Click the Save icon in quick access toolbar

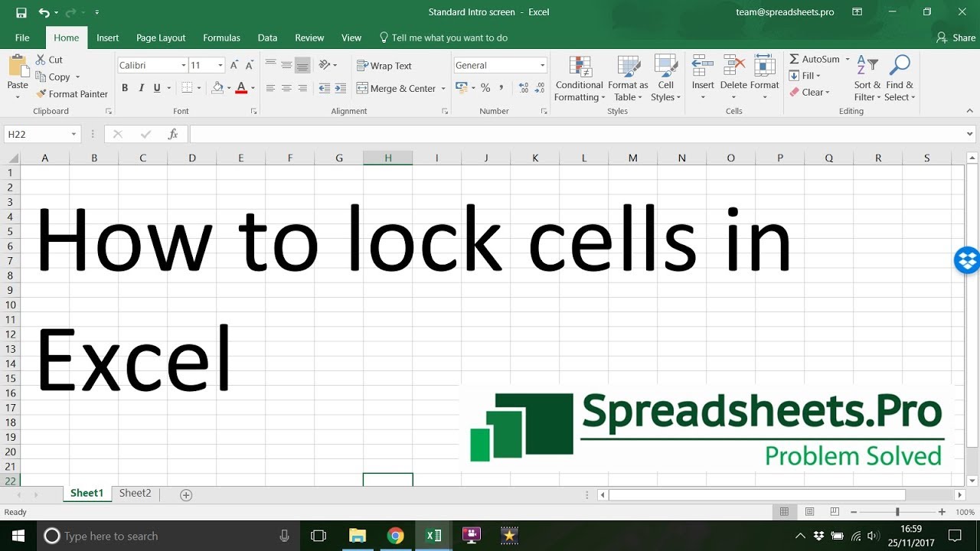click(x=21, y=12)
